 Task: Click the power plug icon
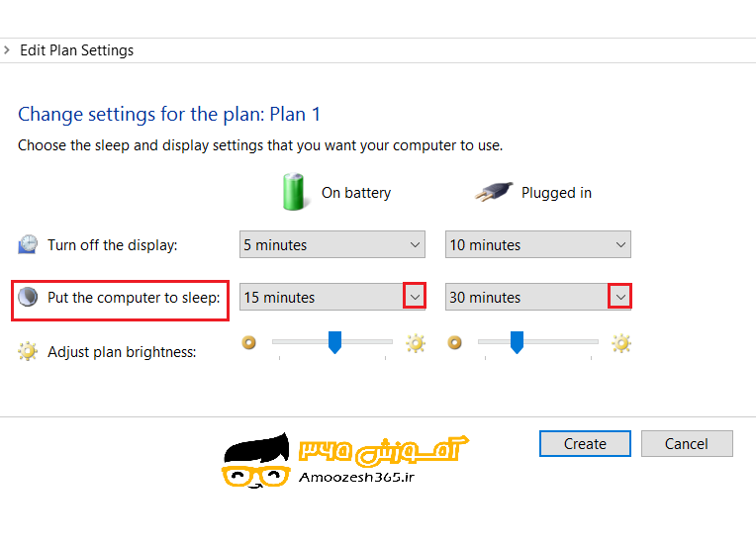pyautogui.click(x=495, y=192)
